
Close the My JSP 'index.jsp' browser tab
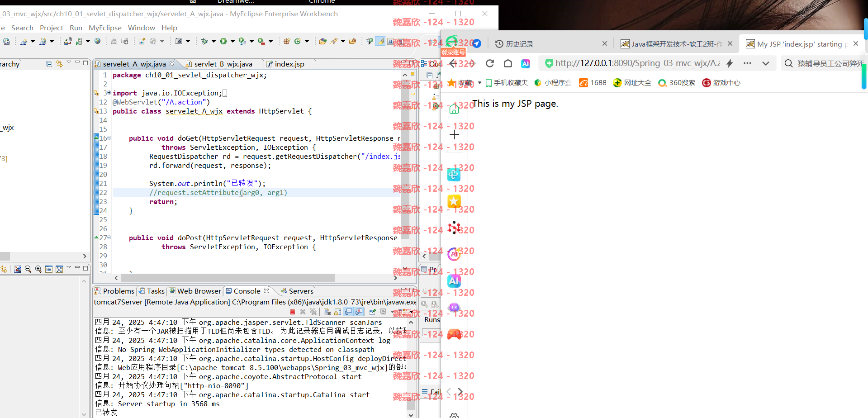click(856, 43)
